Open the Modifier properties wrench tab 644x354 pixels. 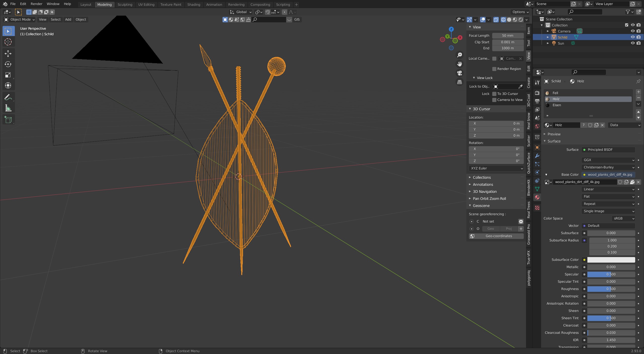click(537, 156)
